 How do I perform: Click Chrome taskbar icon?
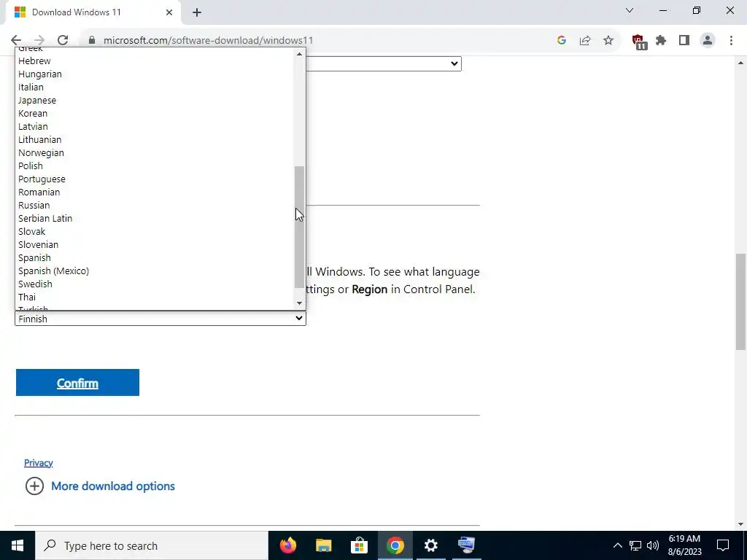[x=395, y=545]
